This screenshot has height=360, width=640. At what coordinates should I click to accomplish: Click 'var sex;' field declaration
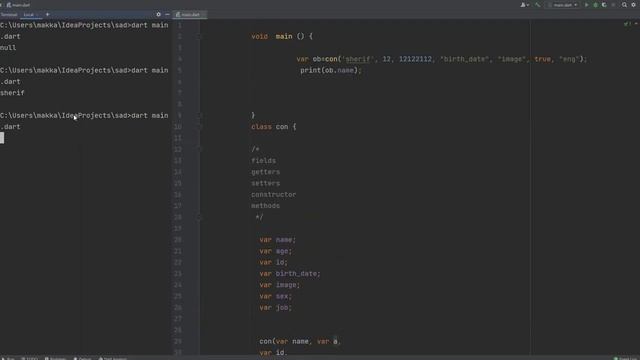click(276, 296)
